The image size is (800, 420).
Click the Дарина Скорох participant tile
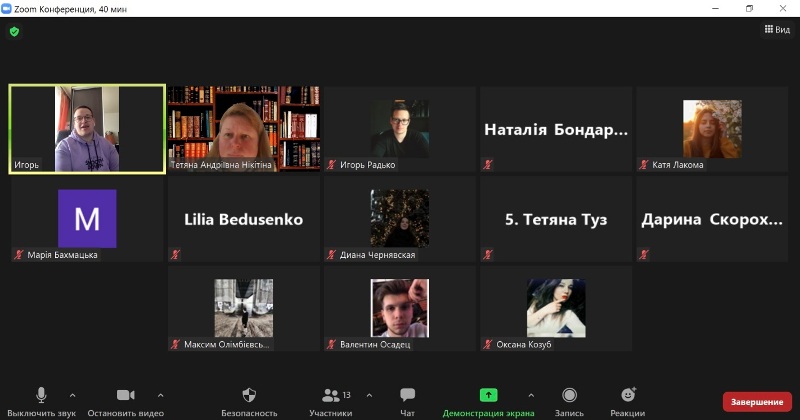[x=712, y=219]
